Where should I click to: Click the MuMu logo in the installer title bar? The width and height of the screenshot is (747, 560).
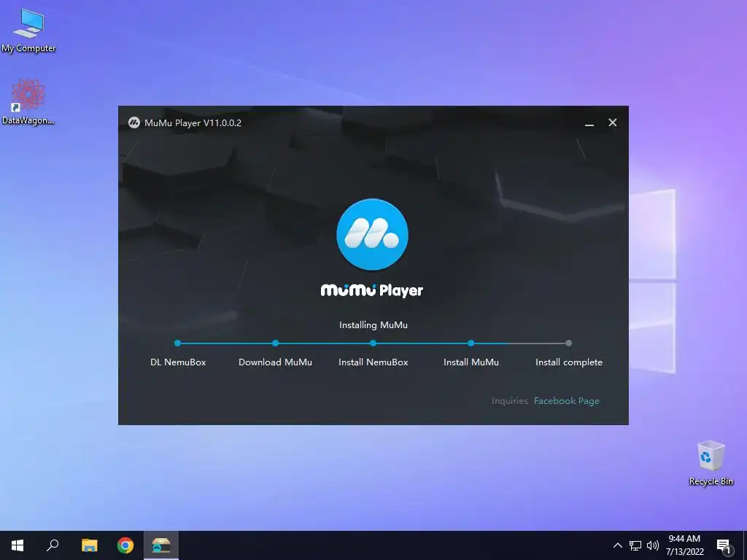[x=134, y=122]
